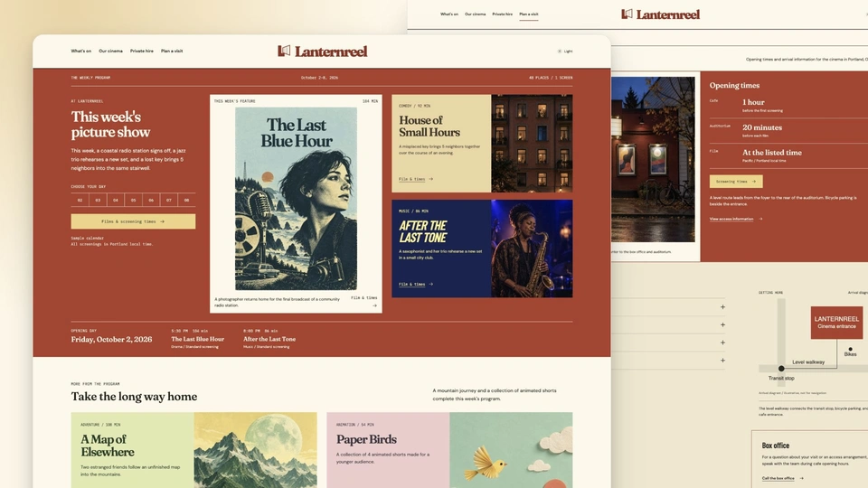
Task: Click the 20 minutes auditorium value
Action: 762,127
